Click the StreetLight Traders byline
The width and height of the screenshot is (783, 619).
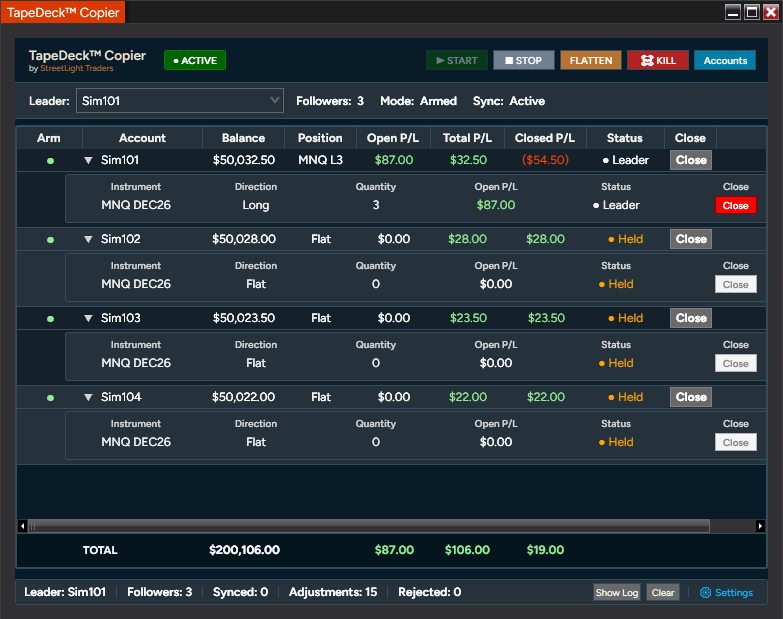click(76, 68)
